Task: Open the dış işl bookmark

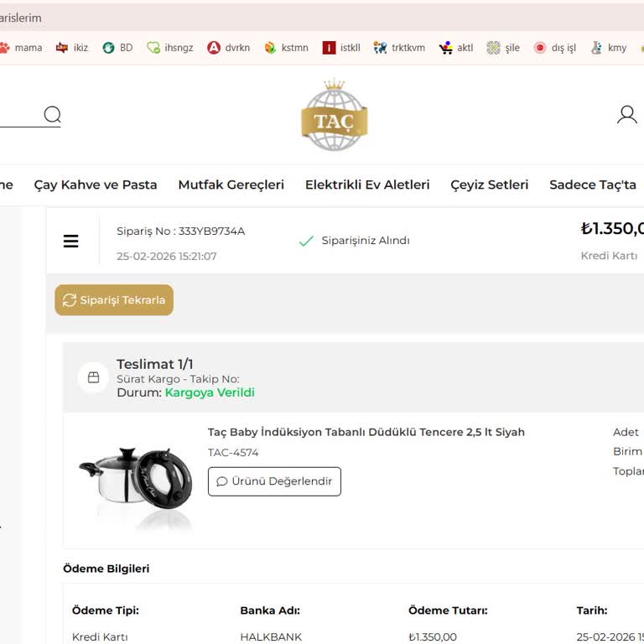Action: (x=555, y=48)
